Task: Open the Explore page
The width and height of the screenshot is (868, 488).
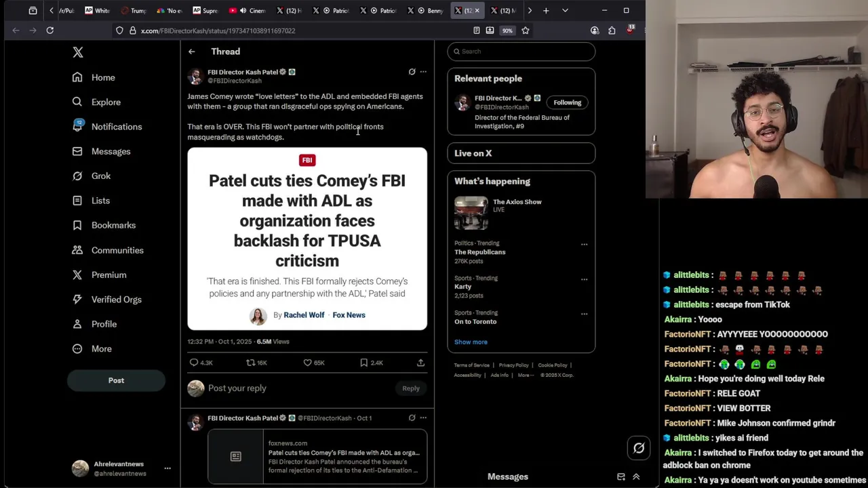Action: pyautogui.click(x=97, y=102)
